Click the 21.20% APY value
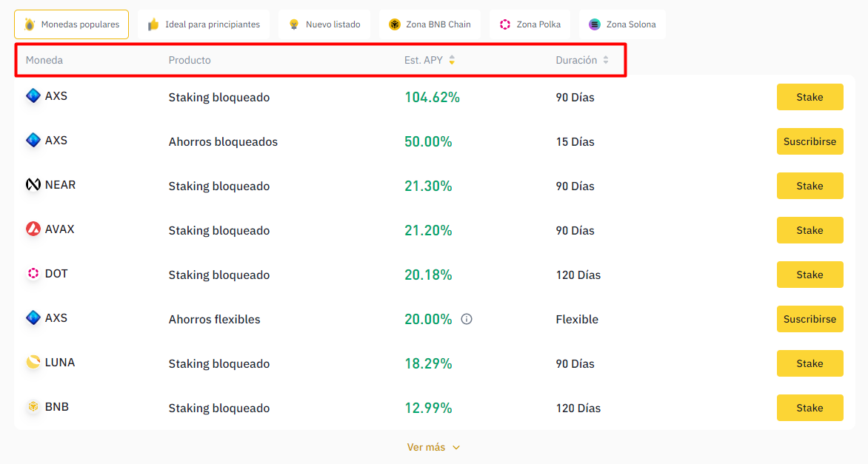Viewport: 868px width, 464px height. pos(428,230)
